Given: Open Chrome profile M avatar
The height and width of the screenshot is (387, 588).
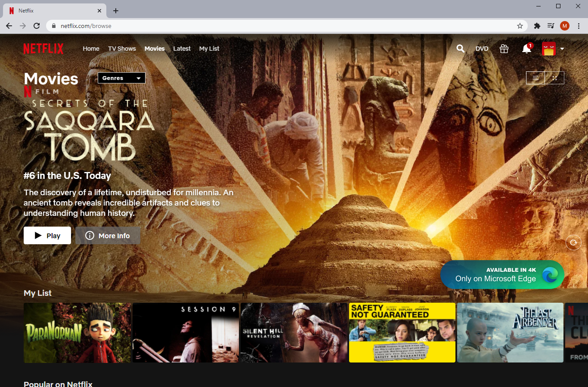Looking at the screenshot, I should tap(565, 26).
